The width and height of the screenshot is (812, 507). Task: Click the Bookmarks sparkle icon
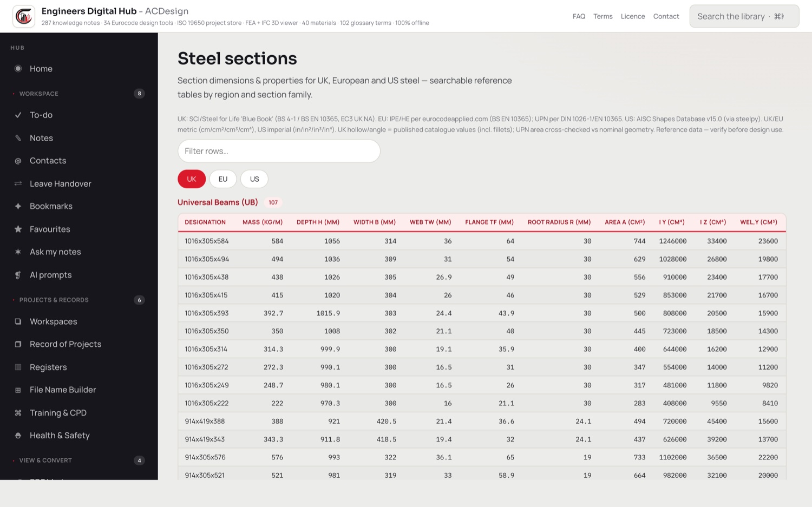click(x=18, y=206)
